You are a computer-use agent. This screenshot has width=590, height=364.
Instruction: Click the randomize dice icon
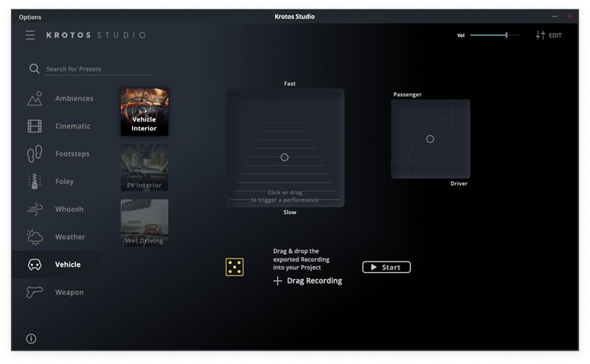click(235, 267)
